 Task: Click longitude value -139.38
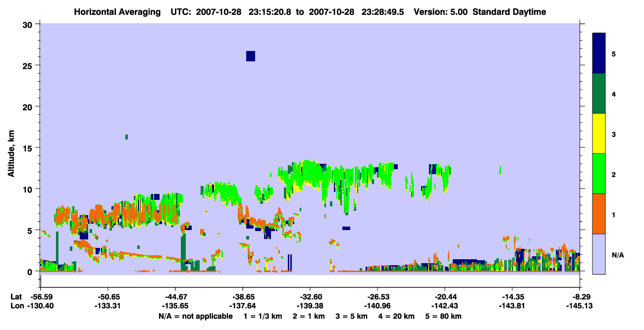point(310,306)
